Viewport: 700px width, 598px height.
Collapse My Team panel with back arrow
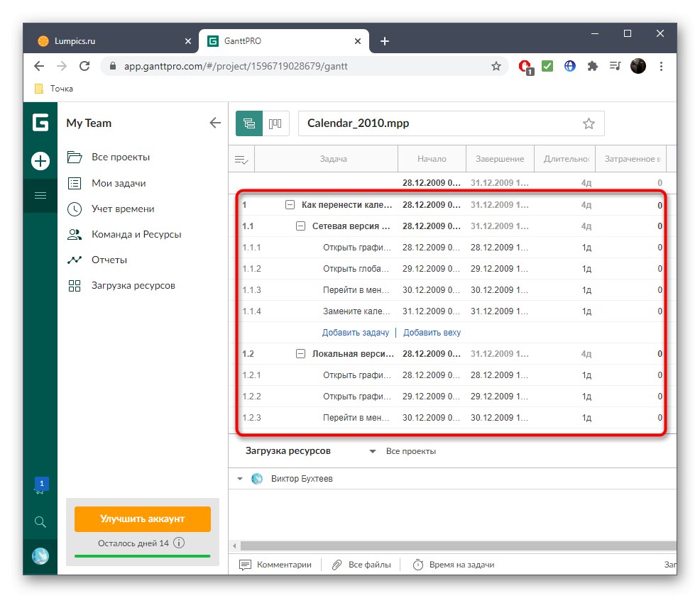tap(215, 123)
